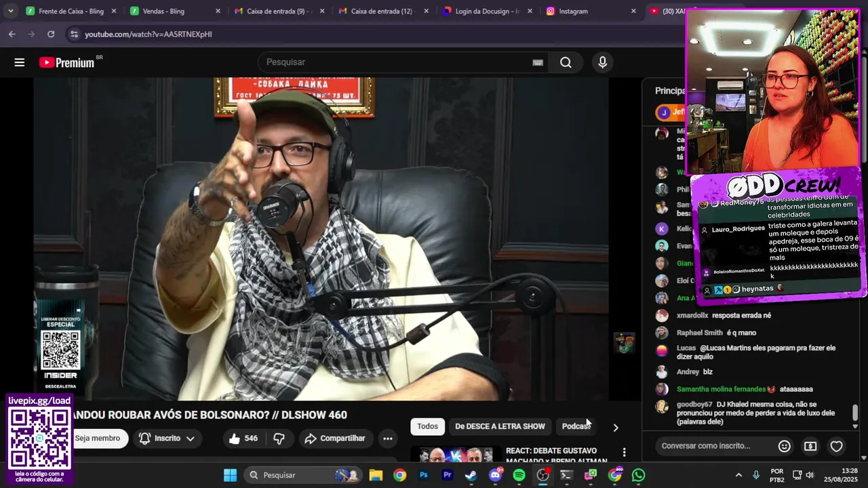868x488 pixels.
Task: Show hidden system tray icons
Action: (738, 475)
